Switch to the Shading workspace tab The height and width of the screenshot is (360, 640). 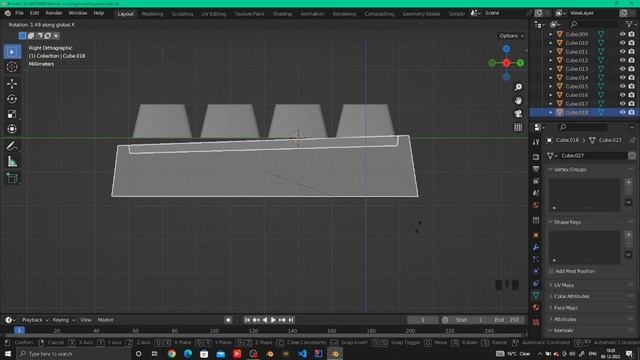point(282,14)
